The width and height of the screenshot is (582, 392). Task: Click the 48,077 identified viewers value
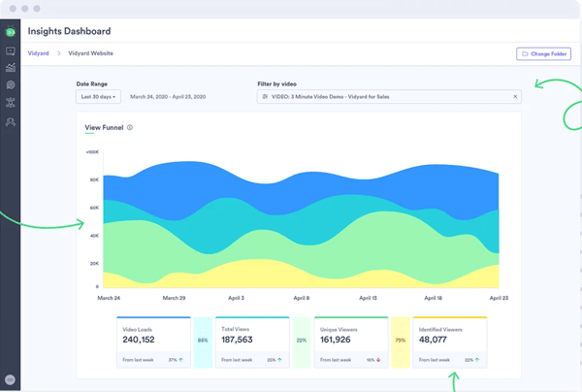[433, 340]
